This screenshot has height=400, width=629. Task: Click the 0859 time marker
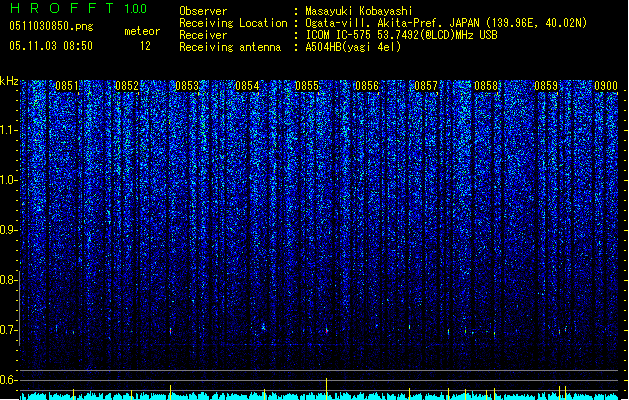tap(546, 86)
